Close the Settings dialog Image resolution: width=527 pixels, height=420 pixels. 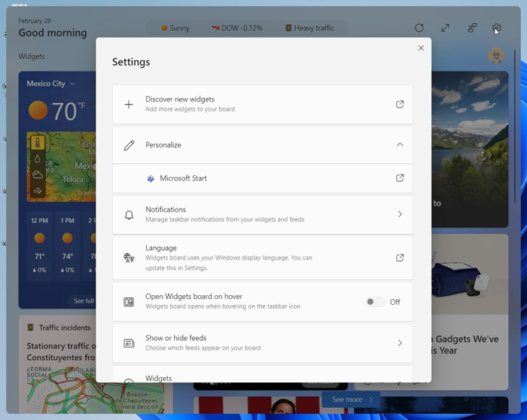pos(421,48)
